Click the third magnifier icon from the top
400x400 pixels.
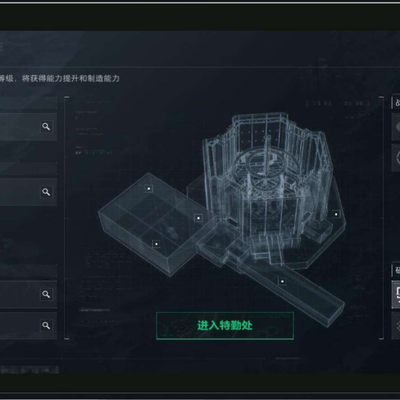(x=46, y=294)
